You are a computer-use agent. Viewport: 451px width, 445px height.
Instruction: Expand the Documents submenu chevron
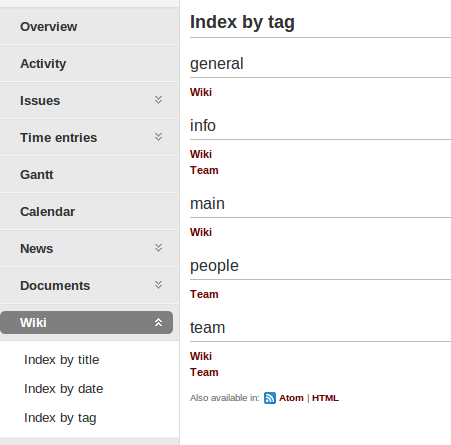[158, 285]
